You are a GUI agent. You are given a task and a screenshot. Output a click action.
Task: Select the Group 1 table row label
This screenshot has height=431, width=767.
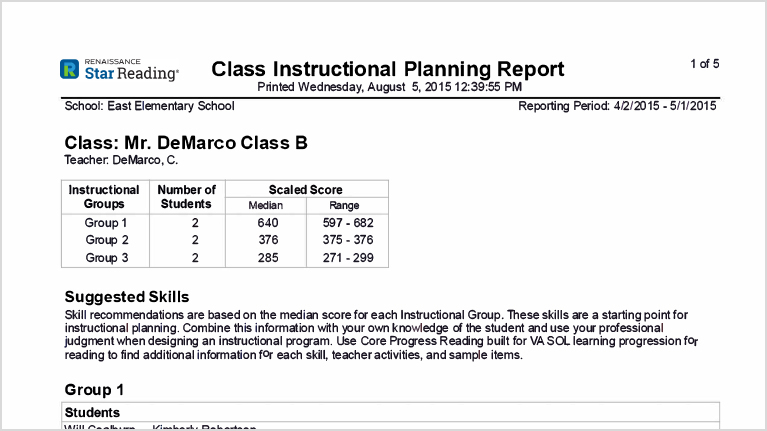click(x=106, y=223)
